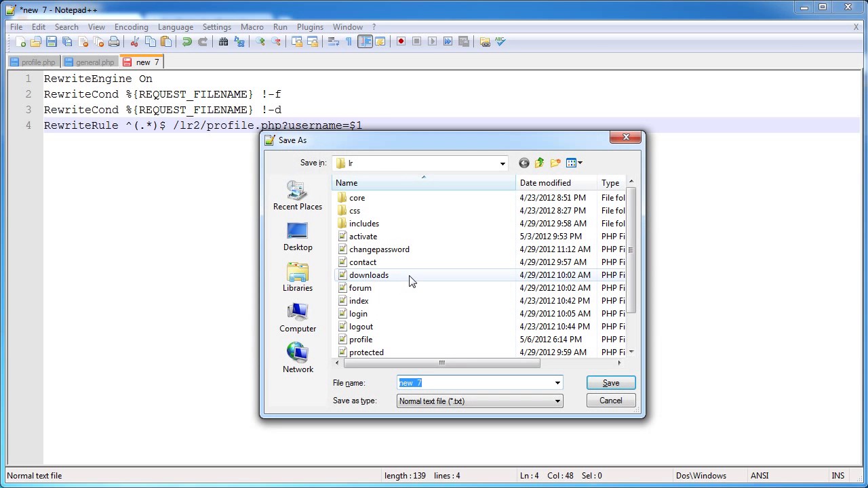868x488 pixels.
Task: Click the Replace toolbar icon
Action: [239, 42]
